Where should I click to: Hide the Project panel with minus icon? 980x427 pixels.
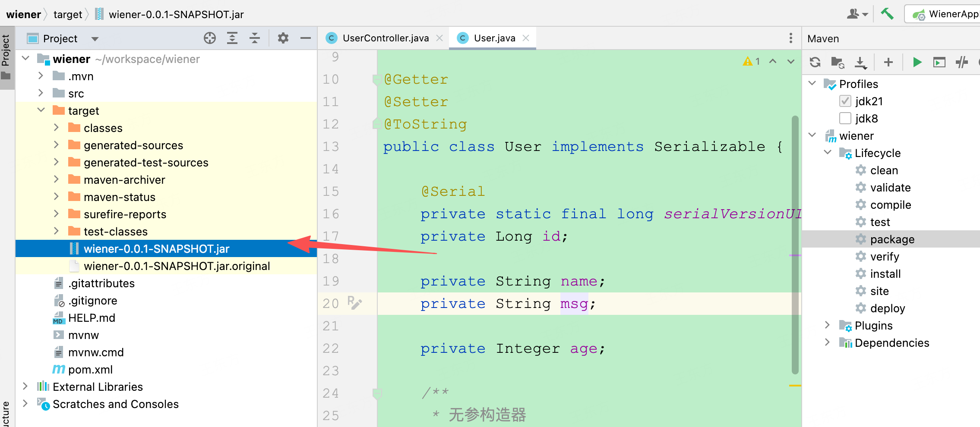coord(306,38)
